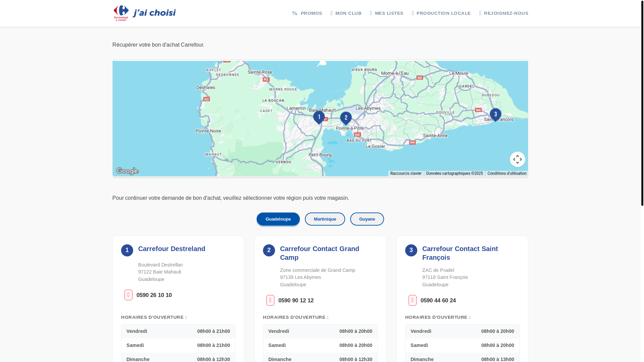This screenshot has width=644, height=362.
Task: Click Destreland Vendredi 08h00 à 21h00 row
Action: click(x=178, y=331)
